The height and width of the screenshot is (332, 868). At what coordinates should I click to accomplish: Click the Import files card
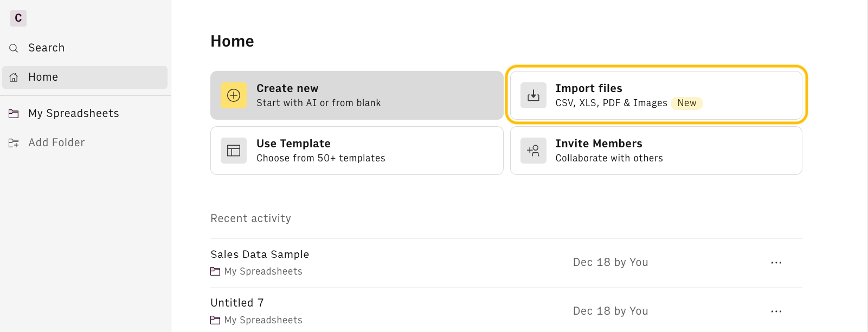[x=655, y=95]
